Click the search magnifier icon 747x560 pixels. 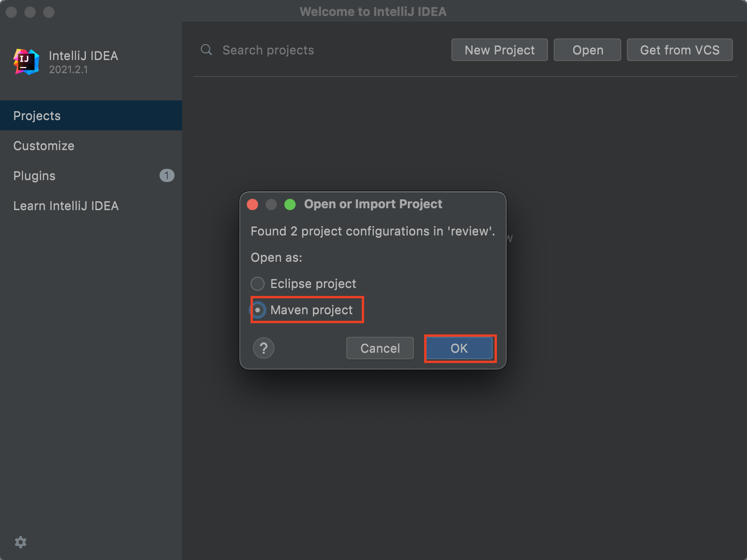(x=206, y=50)
